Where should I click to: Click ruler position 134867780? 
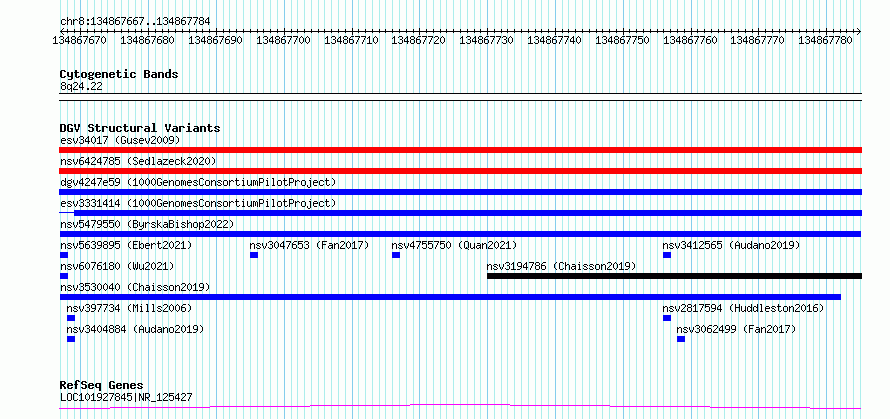825,40
